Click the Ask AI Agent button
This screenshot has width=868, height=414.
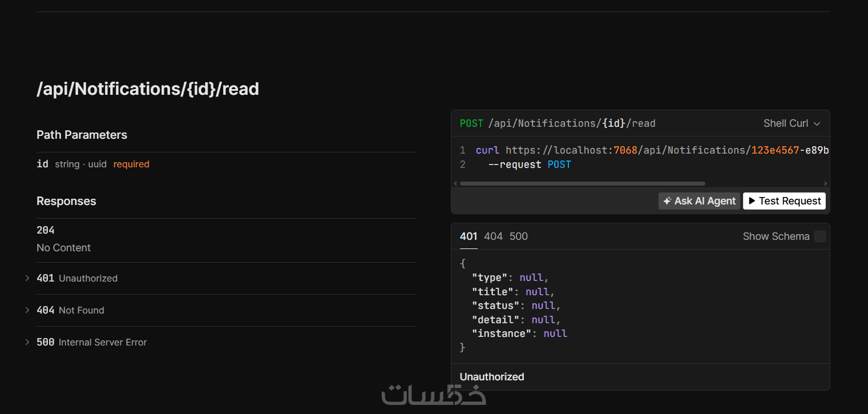coord(699,201)
